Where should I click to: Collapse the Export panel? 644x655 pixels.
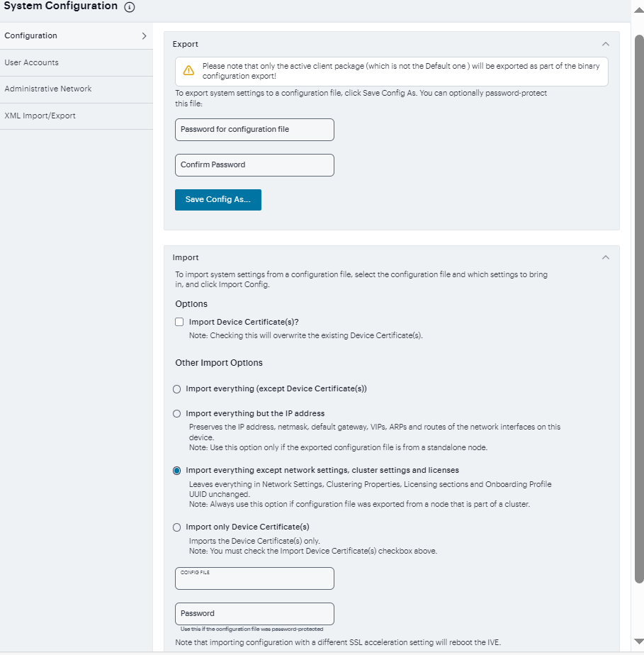(606, 44)
